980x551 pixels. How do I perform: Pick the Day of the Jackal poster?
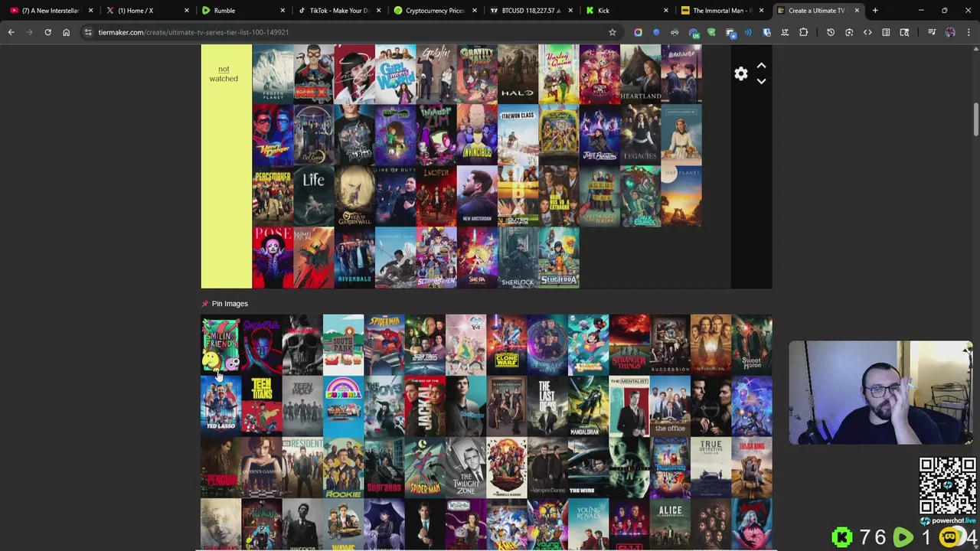(425, 406)
